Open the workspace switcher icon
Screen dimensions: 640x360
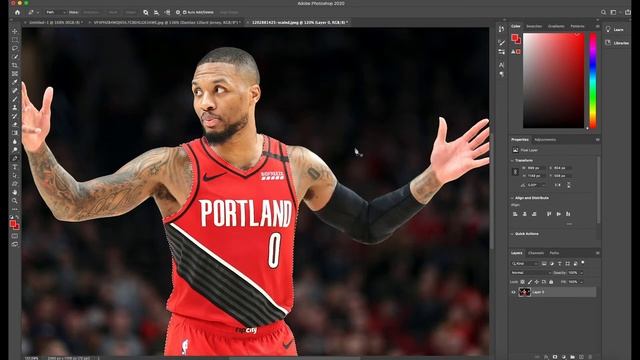click(613, 13)
